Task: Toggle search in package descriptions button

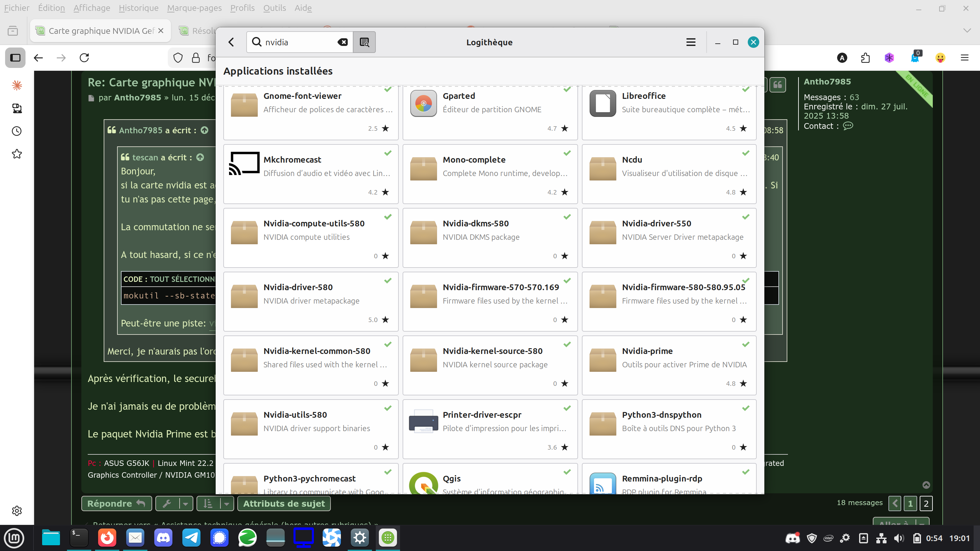Action: 364,42
